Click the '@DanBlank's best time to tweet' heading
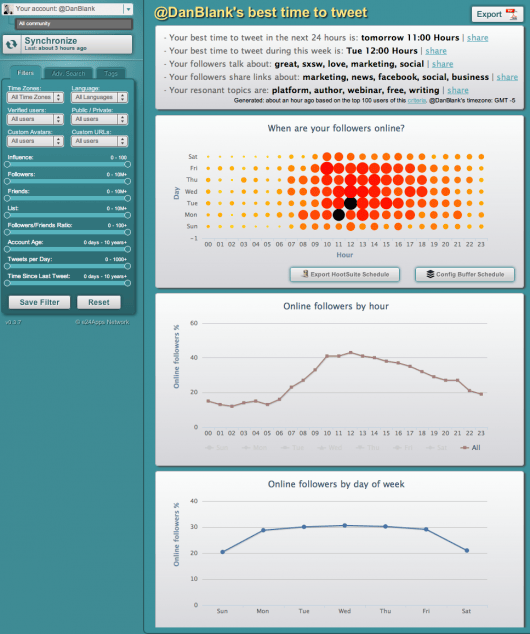The image size is (530, 634). click(x=261, y=13)
